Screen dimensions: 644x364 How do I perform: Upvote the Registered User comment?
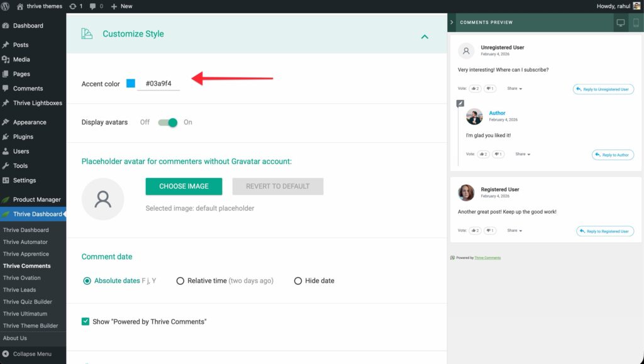[475, 231]
